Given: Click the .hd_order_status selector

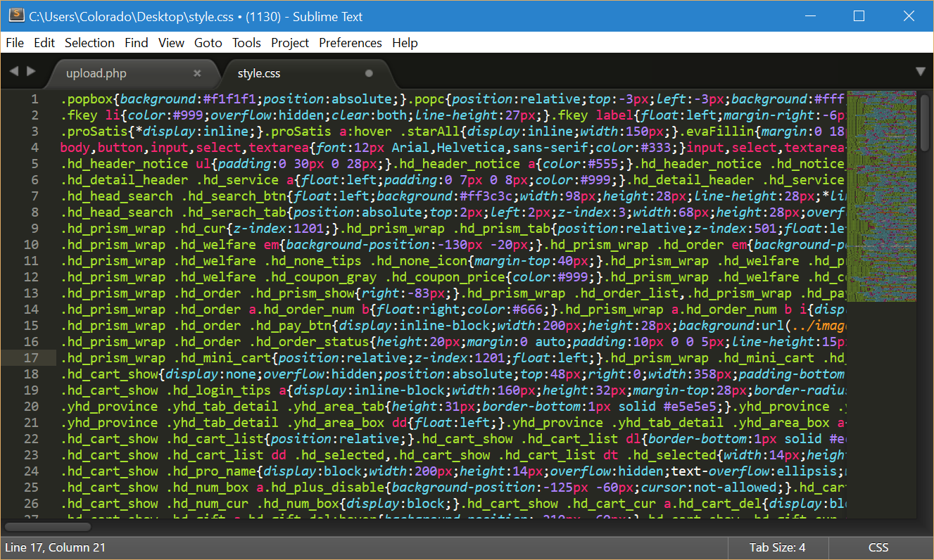Looking at the screenshot, I should (309, 342).
